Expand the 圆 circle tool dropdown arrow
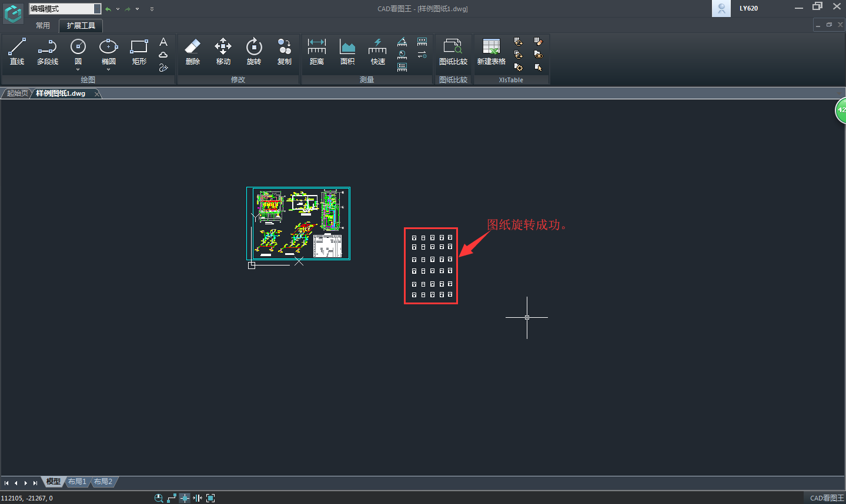 (78, 70)
